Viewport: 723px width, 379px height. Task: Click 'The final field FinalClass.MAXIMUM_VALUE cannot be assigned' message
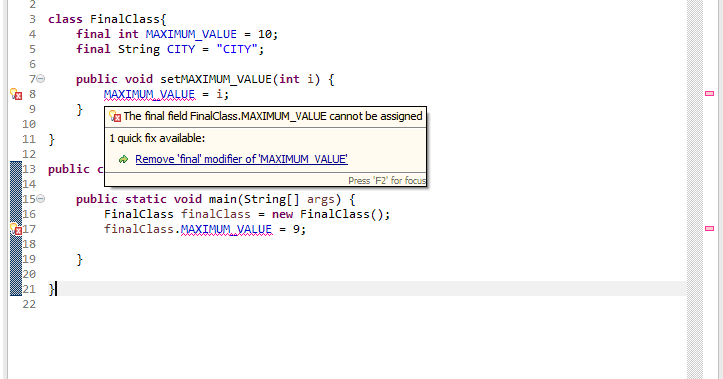273,116
